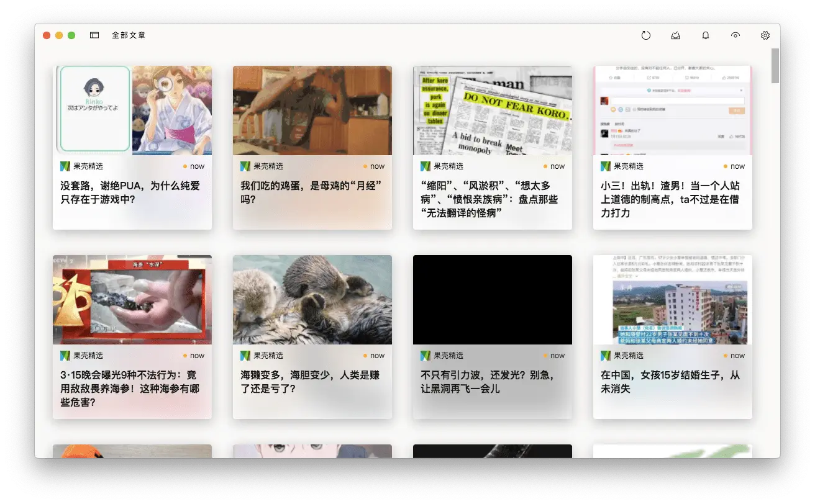815x504 pixels.
Task: Click the DO NOT FEAR KORO newspaper thumbnail
Action: (492, 110)
